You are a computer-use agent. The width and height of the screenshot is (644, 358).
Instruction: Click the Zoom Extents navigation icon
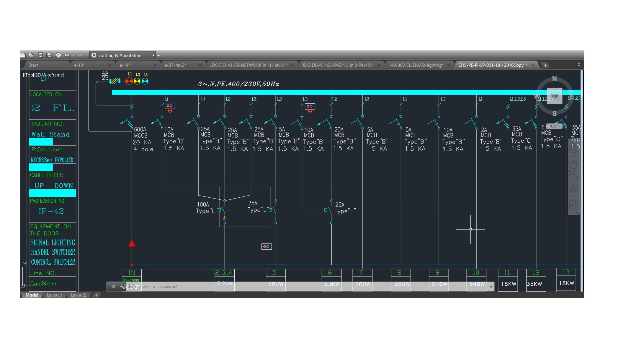click(573, 175)
